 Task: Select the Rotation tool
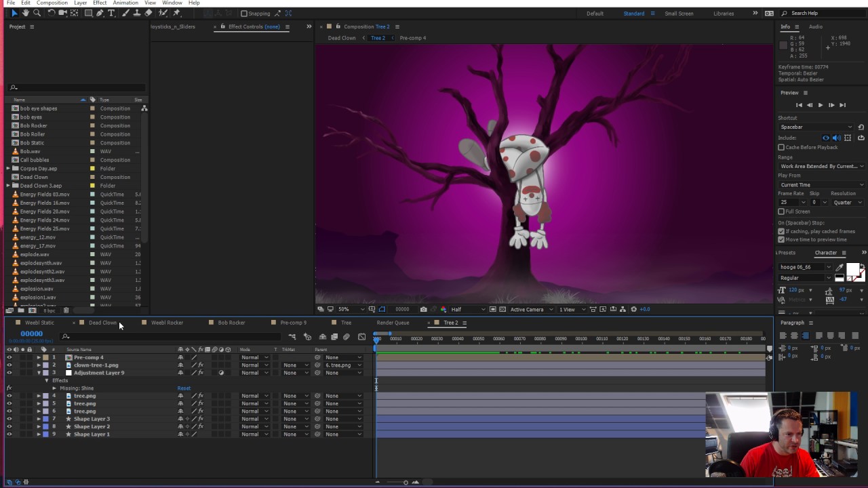(51, 13)
